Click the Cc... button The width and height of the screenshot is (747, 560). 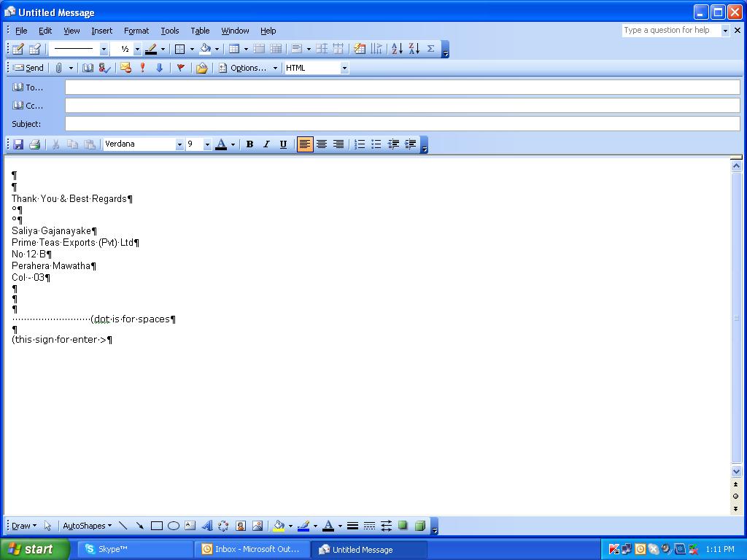tap(28, 106)
